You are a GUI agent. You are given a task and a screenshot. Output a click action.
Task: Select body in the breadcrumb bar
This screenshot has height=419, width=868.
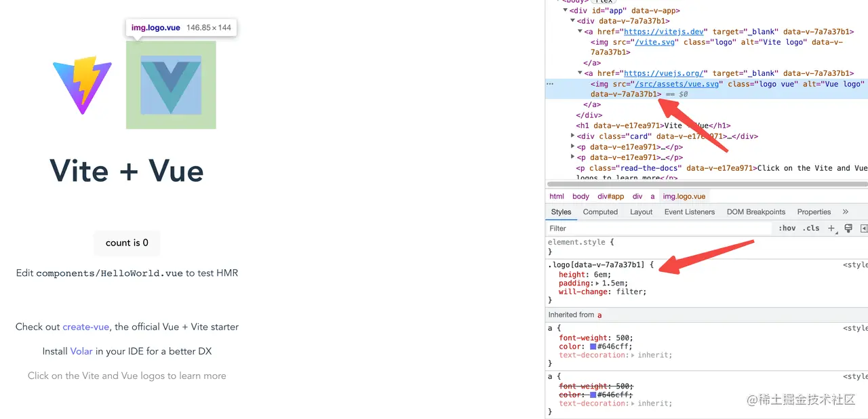point(580,197)
